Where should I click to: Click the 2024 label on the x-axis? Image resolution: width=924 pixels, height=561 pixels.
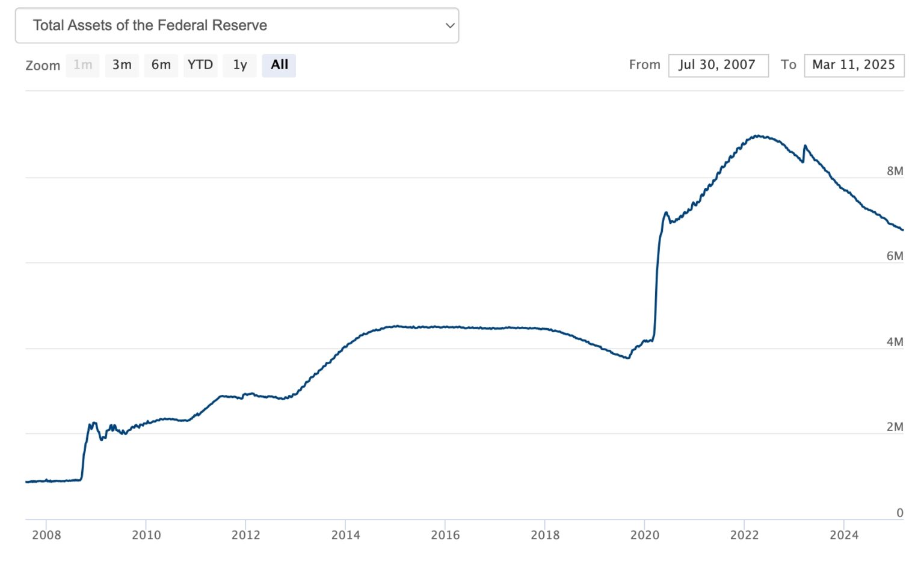(x=844, y=535)
